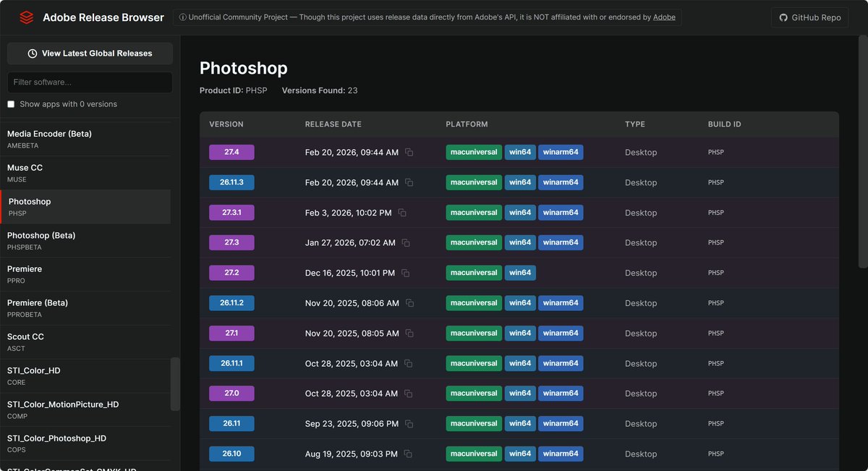Select Photoshop in sidebar list
Image resolution: width=868 pixels, height=471 pixels.
[85, 207]
